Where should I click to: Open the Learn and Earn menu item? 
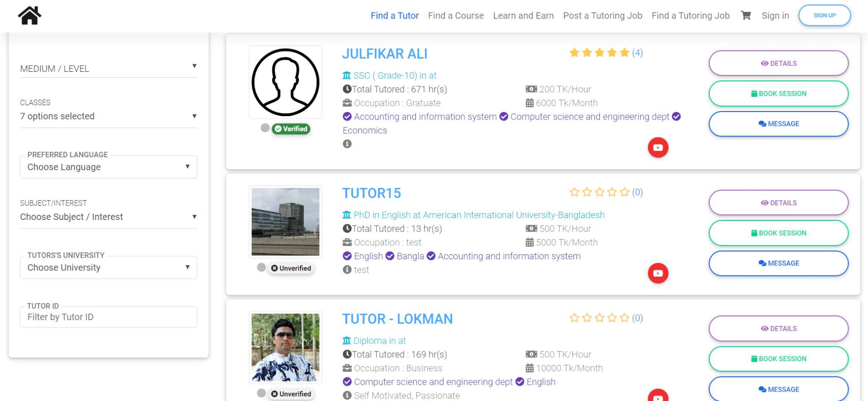tap(523, 16)
